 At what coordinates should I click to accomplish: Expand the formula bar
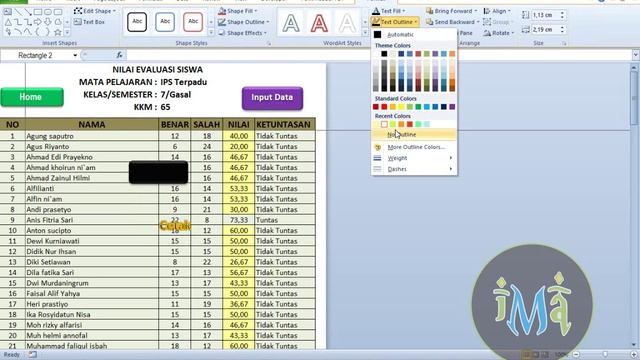coord(636,55)
